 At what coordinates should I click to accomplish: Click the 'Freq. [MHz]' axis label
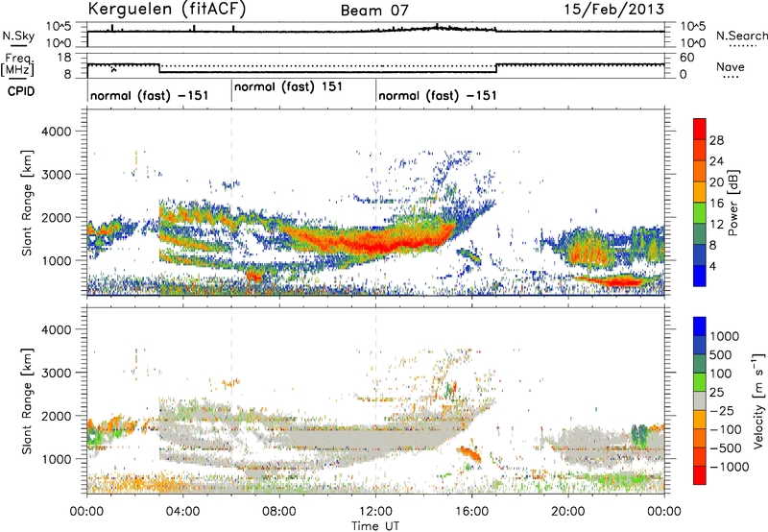tap(17, 65)
